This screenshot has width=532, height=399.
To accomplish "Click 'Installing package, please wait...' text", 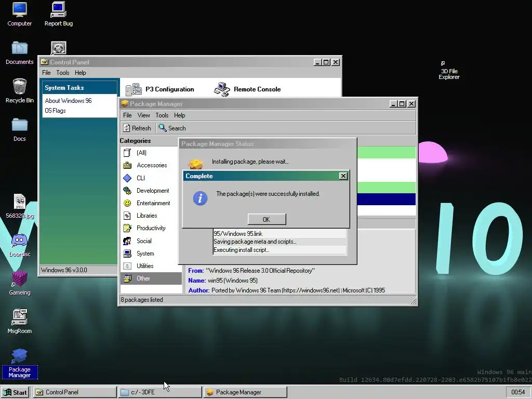I will (x=250, y=162).
